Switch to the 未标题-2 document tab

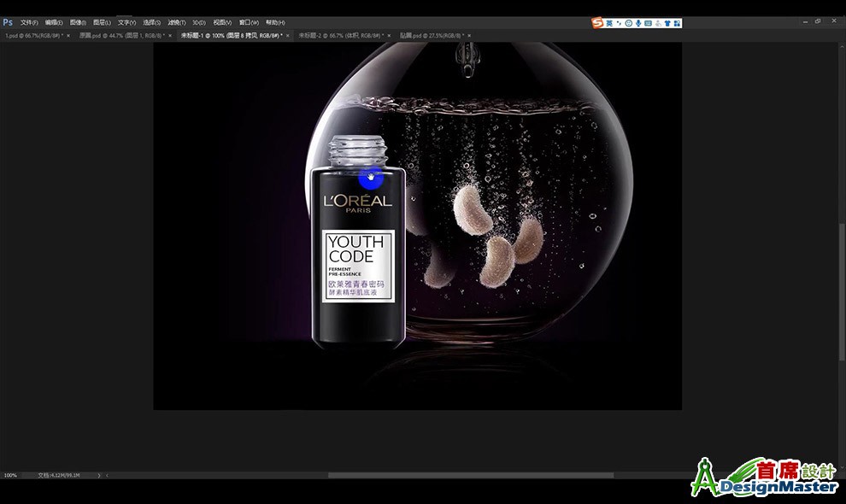[342, 36]
